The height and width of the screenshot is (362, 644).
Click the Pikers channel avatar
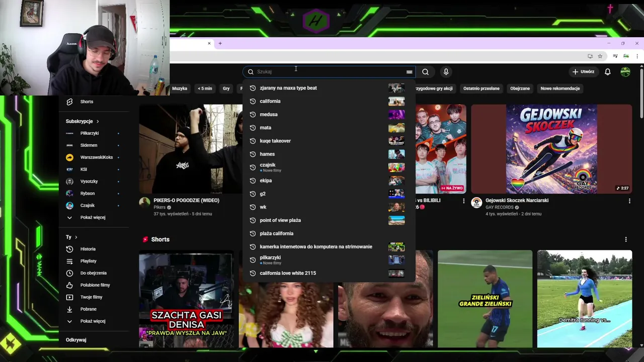point(145,203)
